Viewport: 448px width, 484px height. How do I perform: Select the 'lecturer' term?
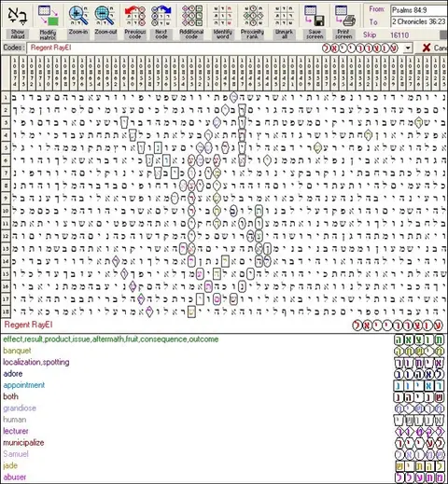coord(16,431)
